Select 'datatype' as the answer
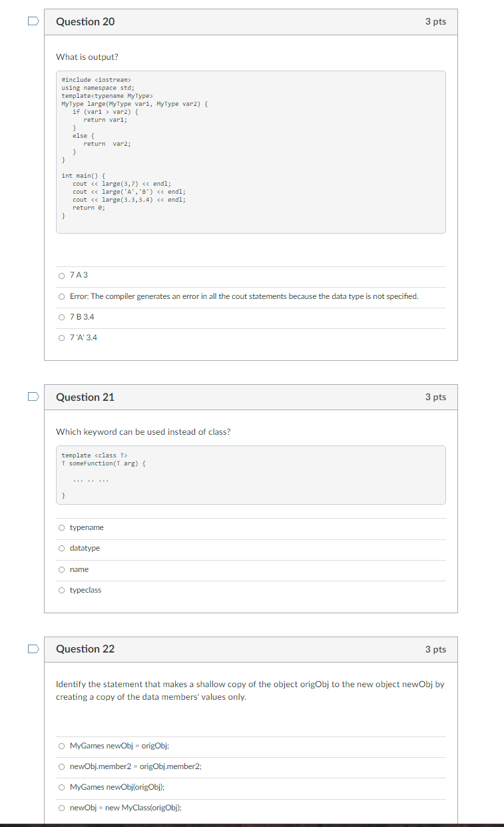The height and width of the screenshot is (827, 504). pos(61,548)
